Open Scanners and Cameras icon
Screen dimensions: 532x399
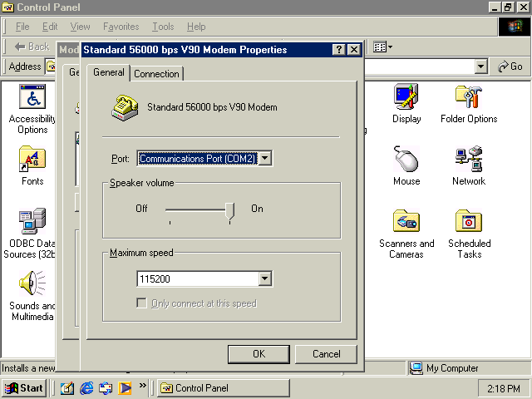[x=406, y=221]
